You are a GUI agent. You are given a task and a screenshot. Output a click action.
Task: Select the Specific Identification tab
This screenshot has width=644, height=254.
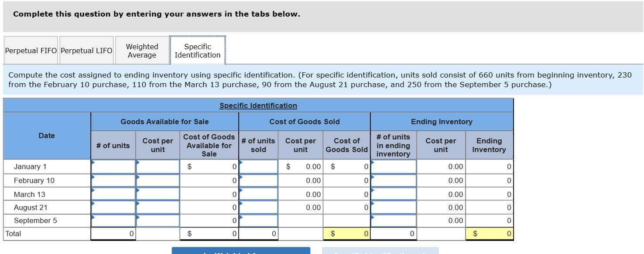click(197, 50)
